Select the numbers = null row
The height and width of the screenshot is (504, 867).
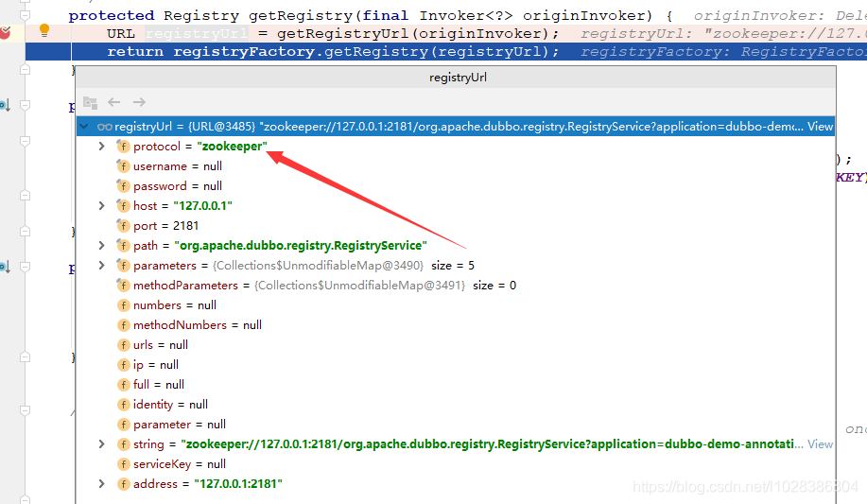pyautogui.click(x=456, y=305)
